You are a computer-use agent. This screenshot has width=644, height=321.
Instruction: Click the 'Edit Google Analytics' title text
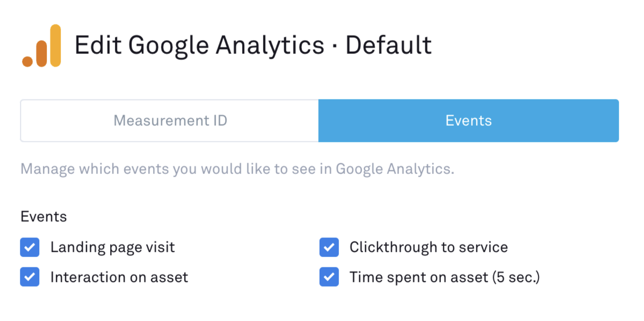(199, 45)
